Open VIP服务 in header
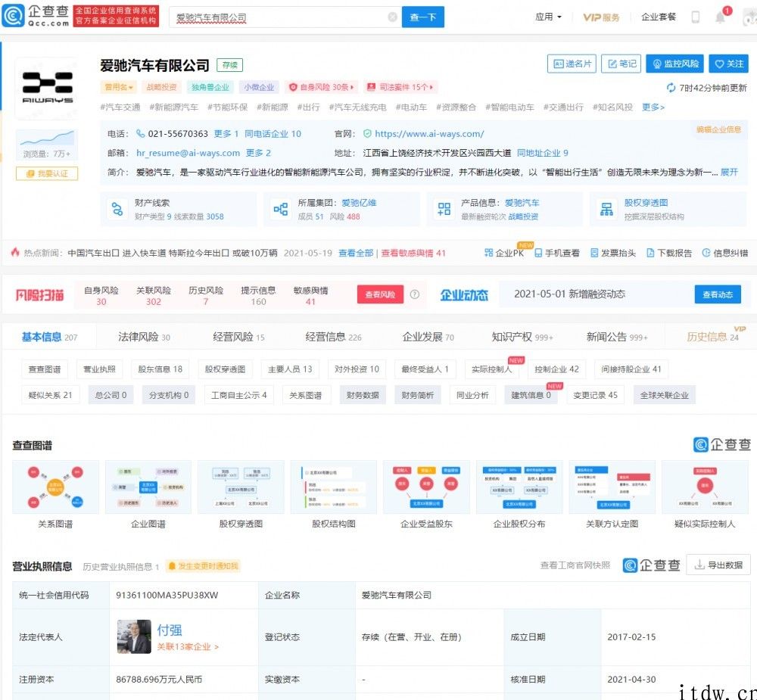The height and width of the screenshot is (700, 757). [601, 17]
